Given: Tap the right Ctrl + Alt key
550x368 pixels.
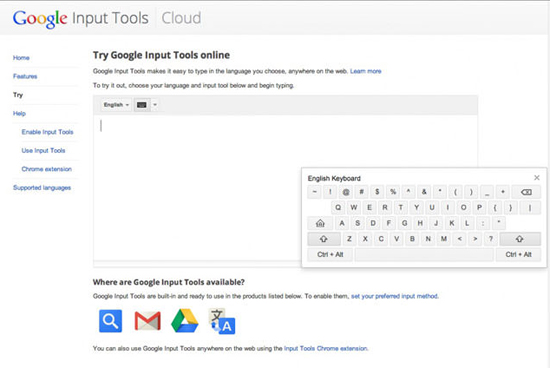Looking at the screenshot, I should [x=518, y=255].
